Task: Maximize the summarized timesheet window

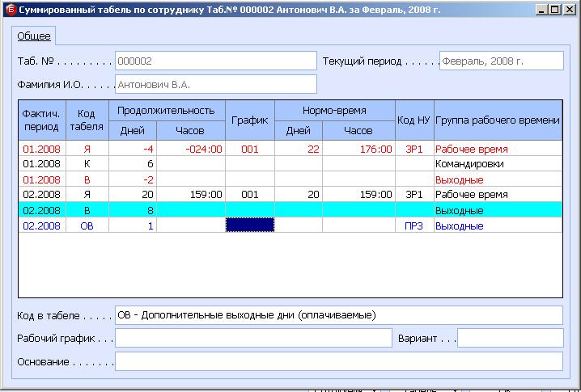Action: 553,10
